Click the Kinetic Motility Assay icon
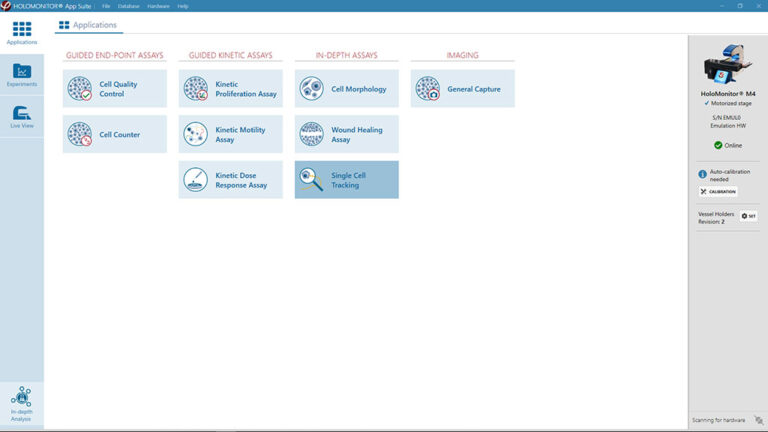The width and height of the screenshot is (768, 432). [x=195, y=134]
